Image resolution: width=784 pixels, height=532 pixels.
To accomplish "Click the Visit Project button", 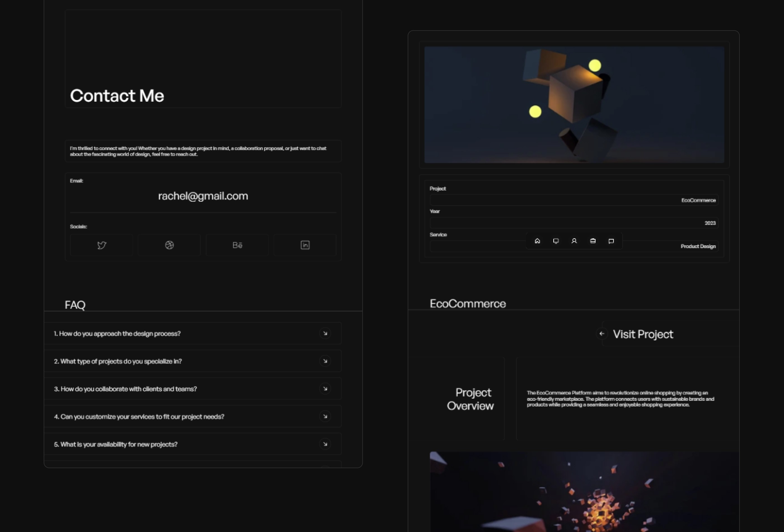I will tap(643, 334).
